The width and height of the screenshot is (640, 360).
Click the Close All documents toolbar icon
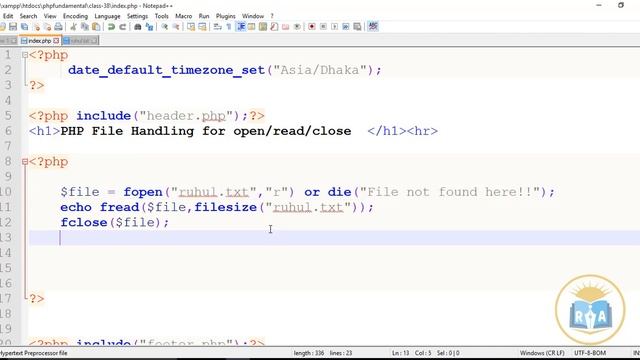click(x=47, y=27)
